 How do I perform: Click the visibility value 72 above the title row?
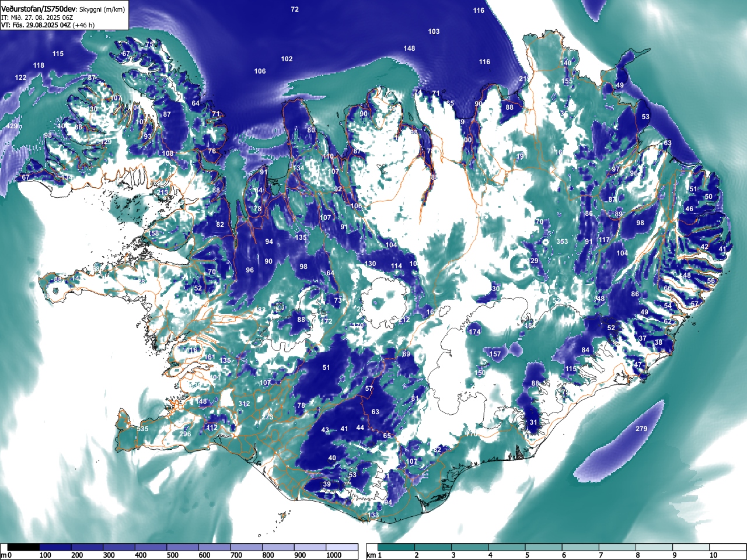(x=295, y=9)
